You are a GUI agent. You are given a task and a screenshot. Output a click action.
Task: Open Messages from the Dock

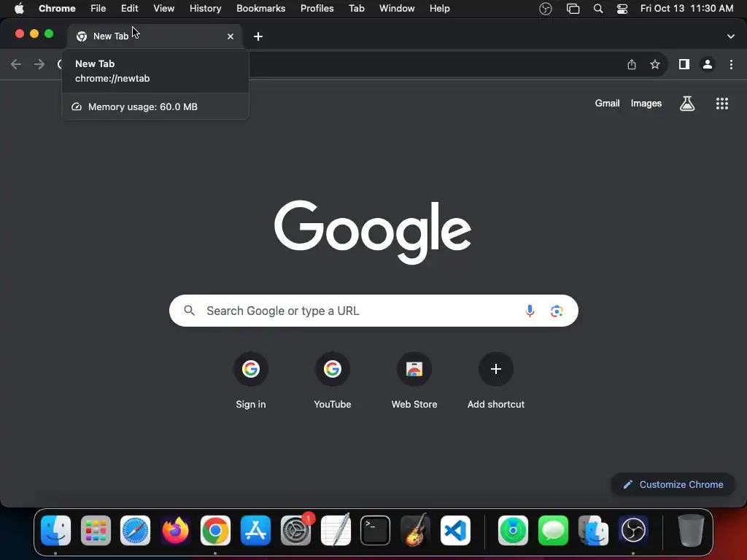click(553, 531)
